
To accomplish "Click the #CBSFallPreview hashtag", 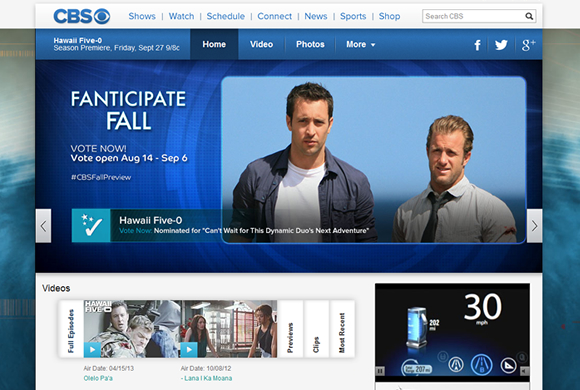I will (101, 177).
